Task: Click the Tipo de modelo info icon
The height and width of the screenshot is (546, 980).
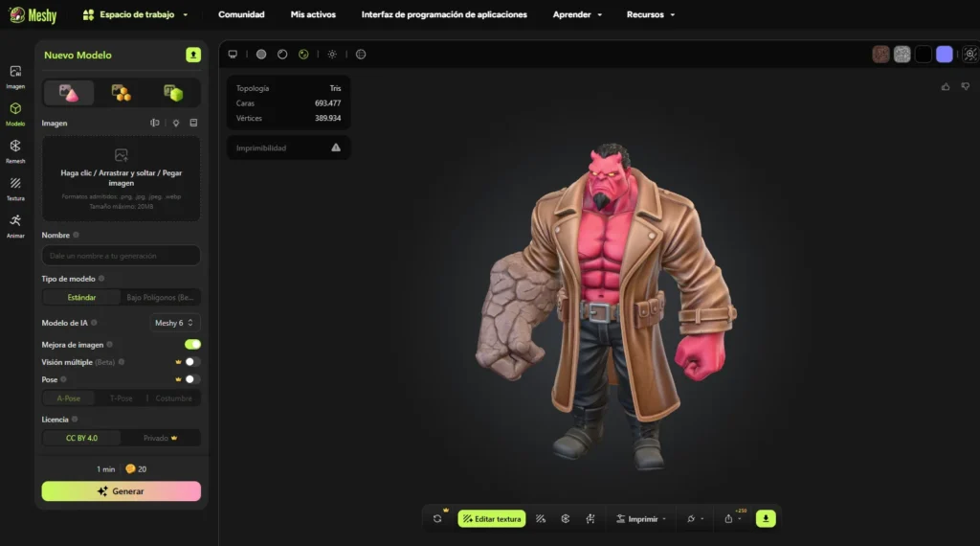Action: tap(101, 279)
